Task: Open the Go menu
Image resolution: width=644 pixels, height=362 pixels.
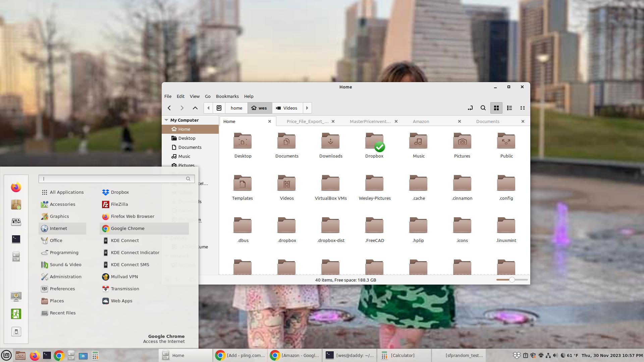Action: [208, 96]
